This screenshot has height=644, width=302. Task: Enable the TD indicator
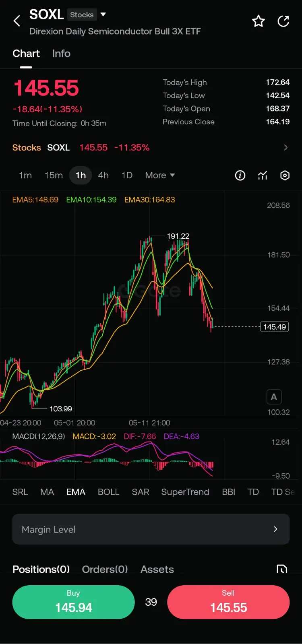(253, 492)
